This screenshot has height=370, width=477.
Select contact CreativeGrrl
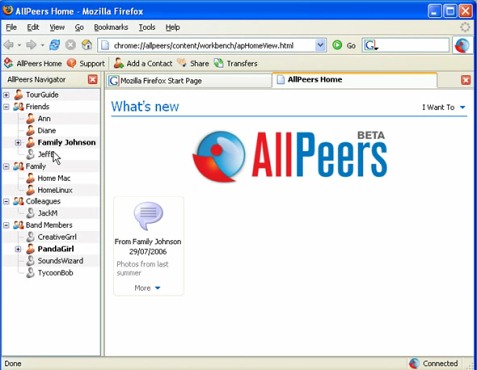pyautogui.click(x=57, y=237)
